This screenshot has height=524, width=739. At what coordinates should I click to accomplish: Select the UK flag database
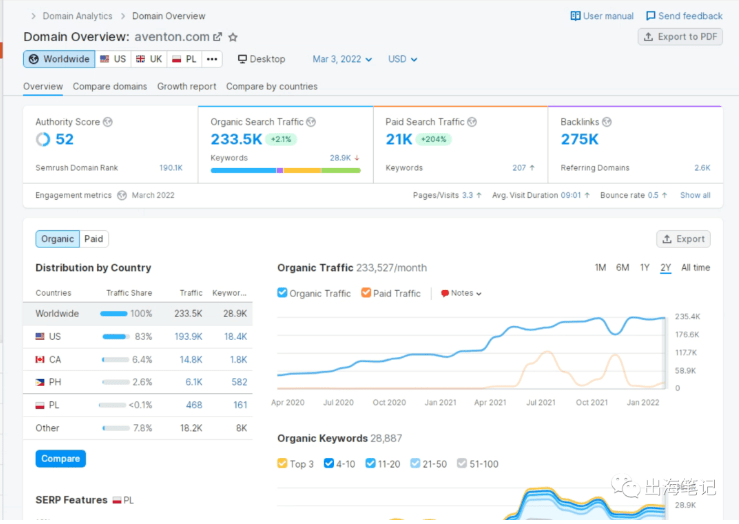[140, 59]
